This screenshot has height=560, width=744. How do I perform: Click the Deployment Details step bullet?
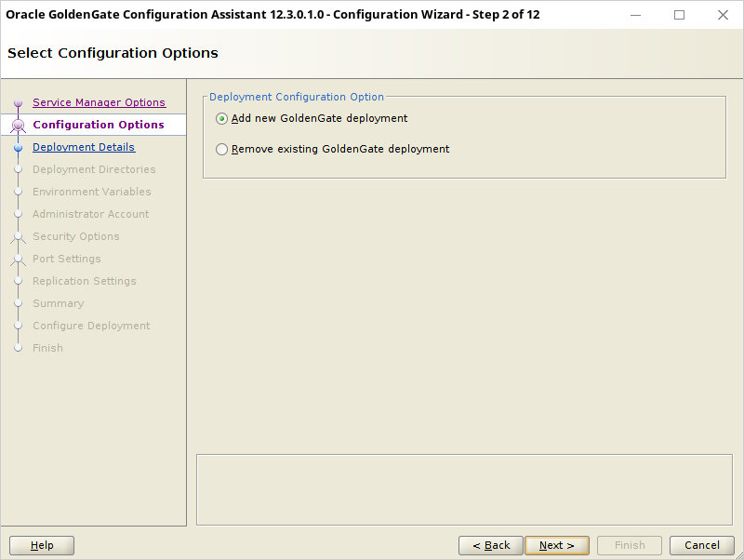coord(18,148)
